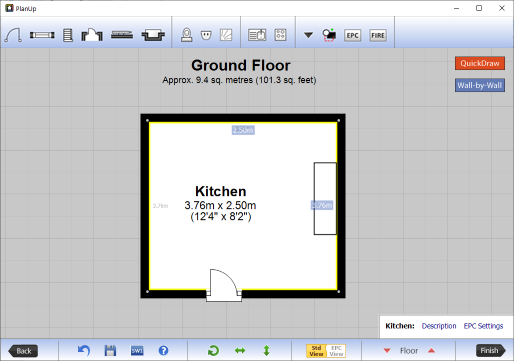
Task: Rotate the plan with green arrow
Action: coord(213,351)
